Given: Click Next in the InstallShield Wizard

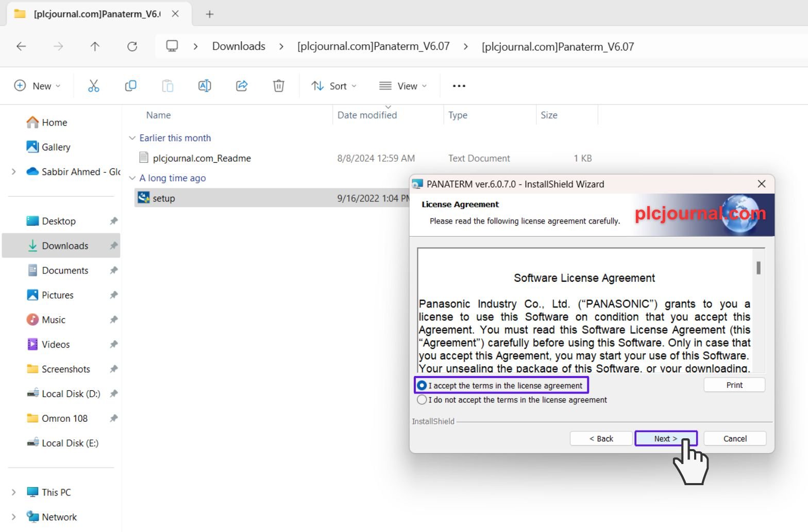Looking at the screenshot, I should [666, 439].
